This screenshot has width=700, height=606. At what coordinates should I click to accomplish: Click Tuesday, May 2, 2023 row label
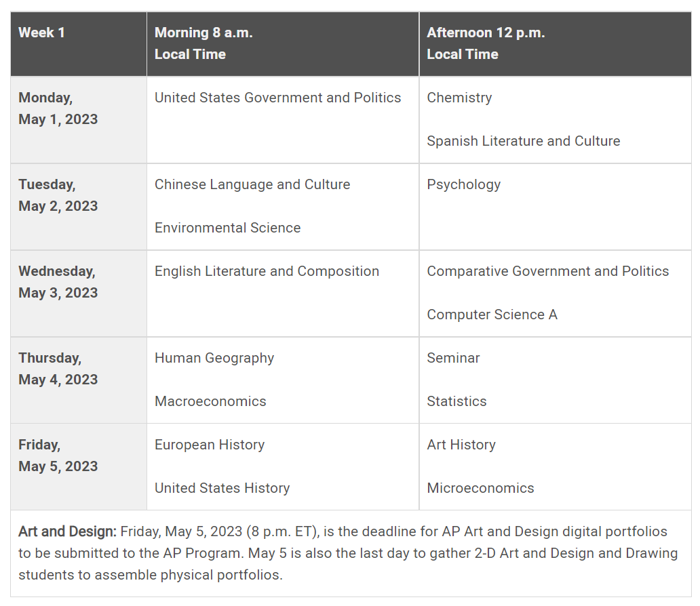(58, 195)
